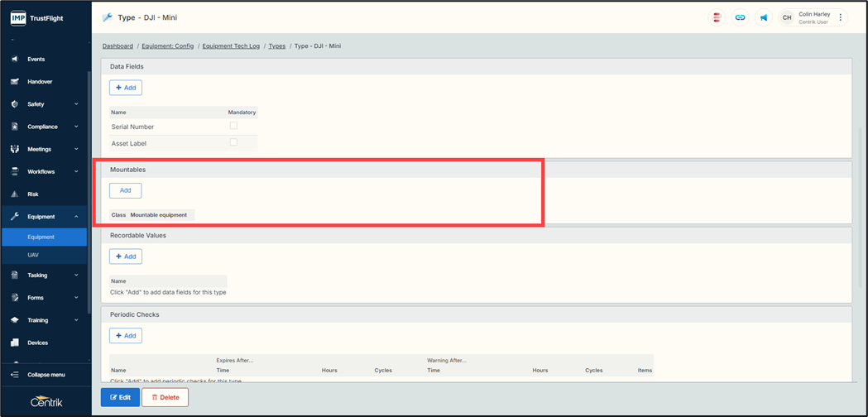The width and height of the screenshot is (868, 417).
Task: Open Types breadcrumb link
Action: tap(277, 46)
